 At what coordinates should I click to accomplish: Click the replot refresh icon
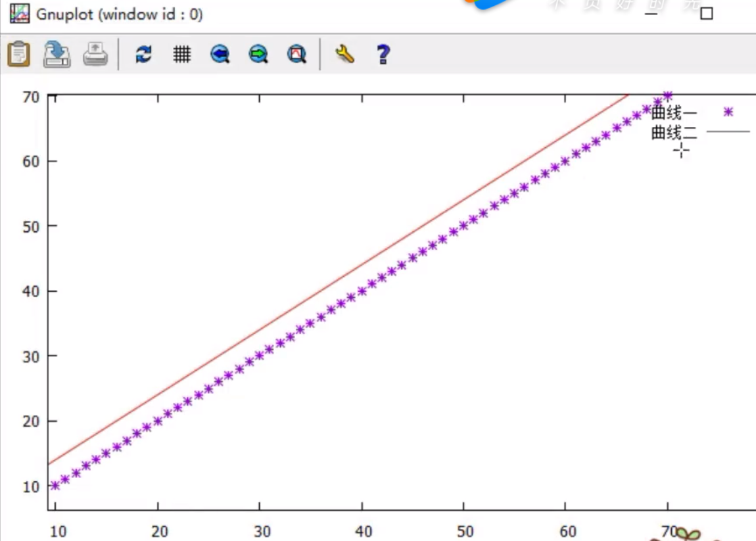coord(142,54)
